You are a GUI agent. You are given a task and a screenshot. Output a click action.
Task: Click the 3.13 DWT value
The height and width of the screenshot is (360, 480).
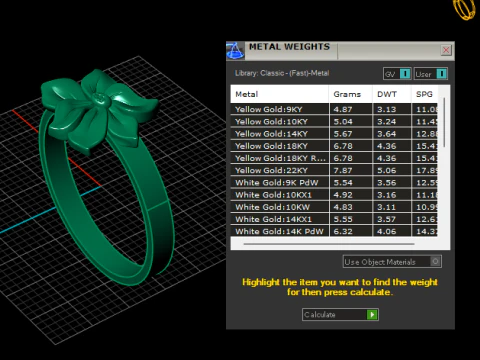tap(387, 109)
